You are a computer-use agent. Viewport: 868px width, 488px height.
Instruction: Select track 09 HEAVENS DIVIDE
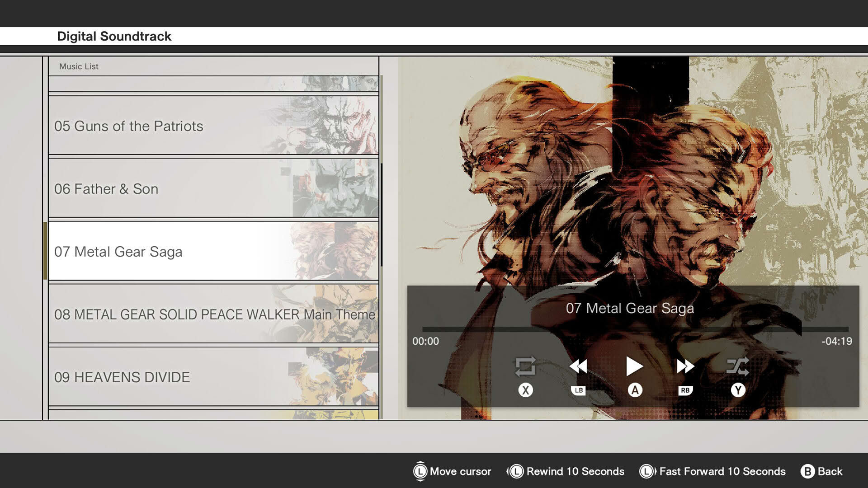(x=213, y=377)
